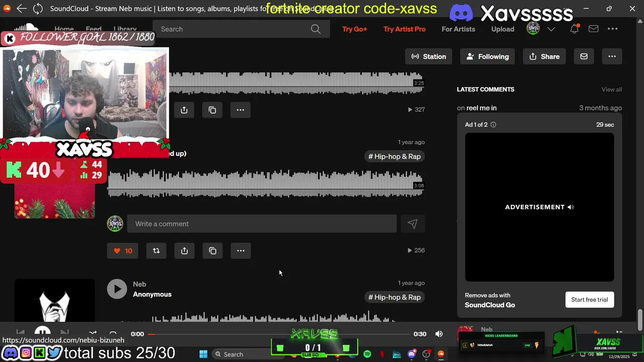Toggle Following for this artist

pos(488,56)
